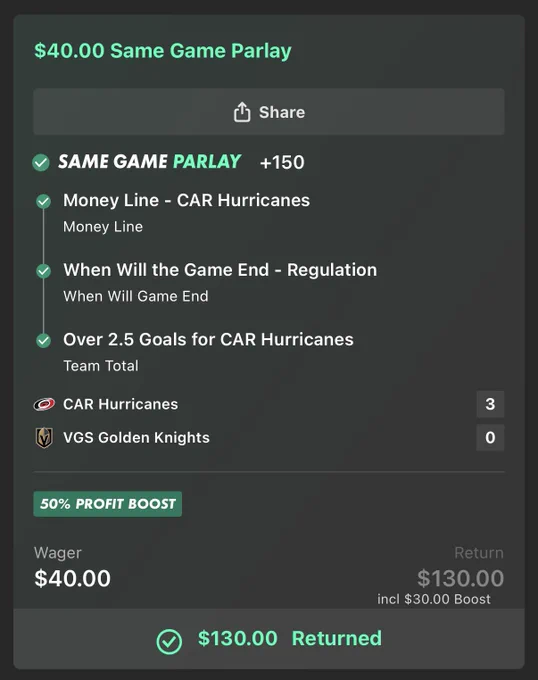Click the $130.00 Returned bar
The image size is (538, 680).
click(269, 639)
